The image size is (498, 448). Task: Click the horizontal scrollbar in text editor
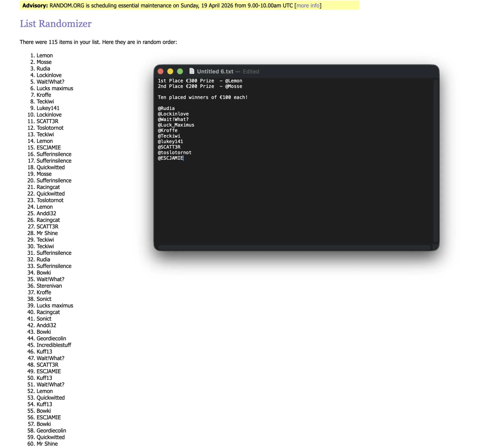(x=295, y=247)
